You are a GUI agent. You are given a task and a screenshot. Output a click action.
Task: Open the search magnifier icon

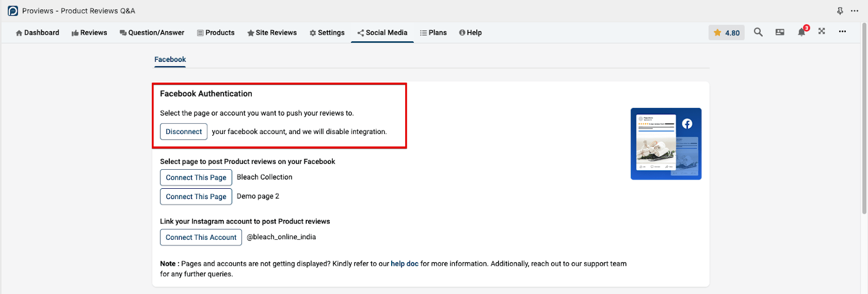[758, 32]
